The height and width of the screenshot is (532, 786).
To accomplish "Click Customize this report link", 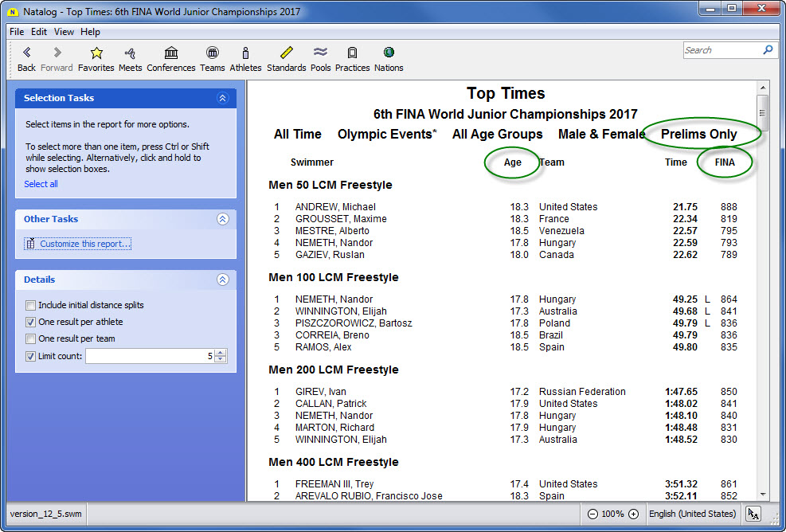I will click(85, 244).
